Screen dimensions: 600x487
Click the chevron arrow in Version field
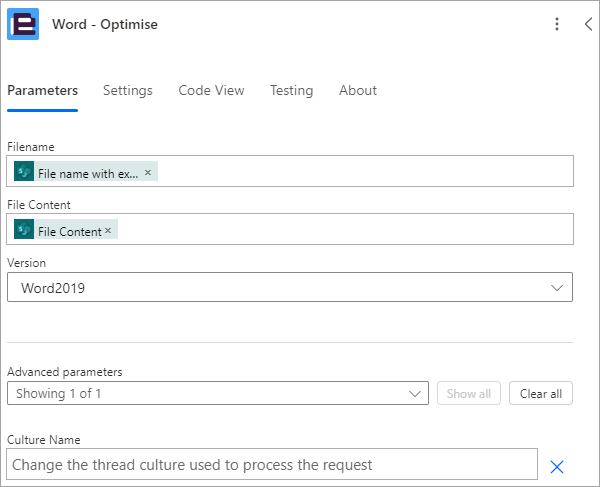pos(556,288)
